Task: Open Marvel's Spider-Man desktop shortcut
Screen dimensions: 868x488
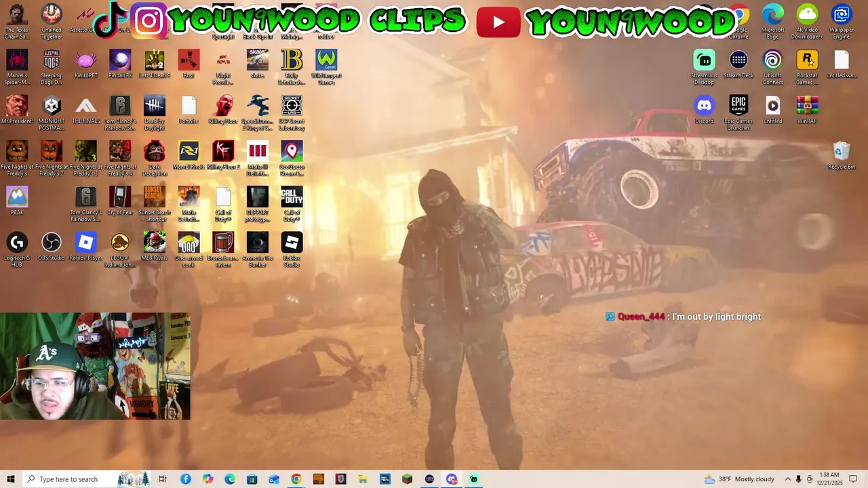Action: [17, 67]
